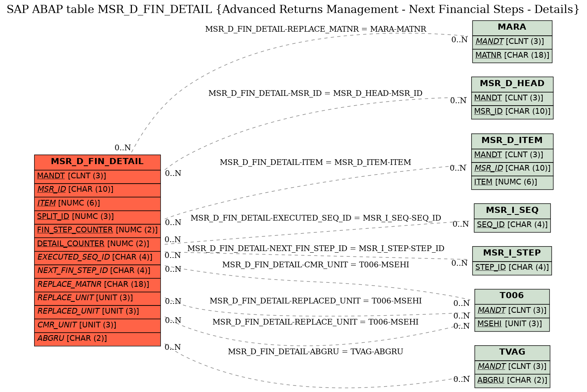587x392 pixels.
Task: Select the CMR_UNIT [UNIT (3)] field
Action: pyautogui.click(x=97, y=325)
